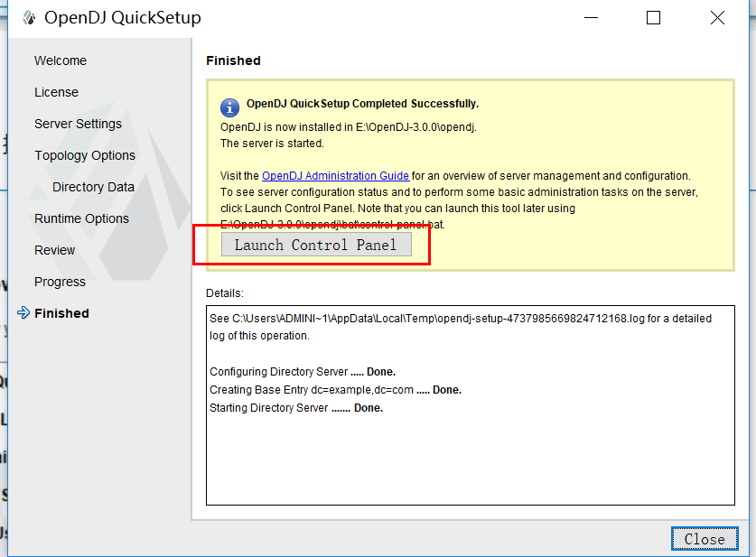Select the Welcome step in sidebar
Viewport: 756px width, 557px height.
point(61,60)
